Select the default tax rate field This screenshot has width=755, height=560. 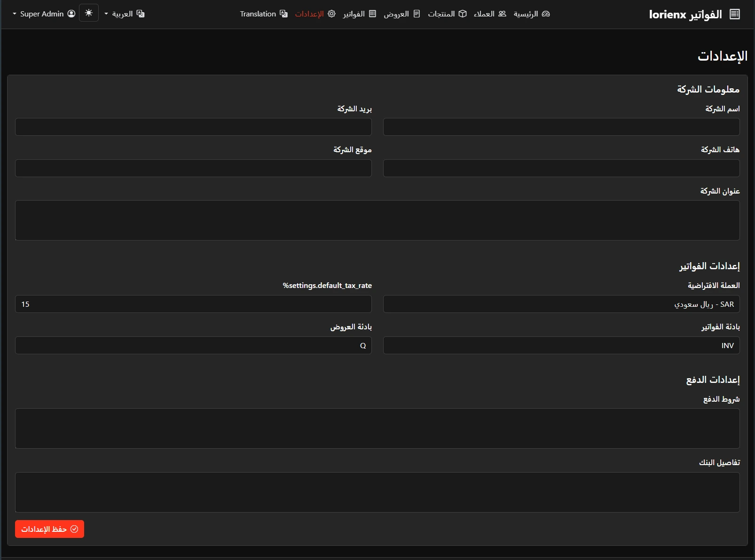193,304
